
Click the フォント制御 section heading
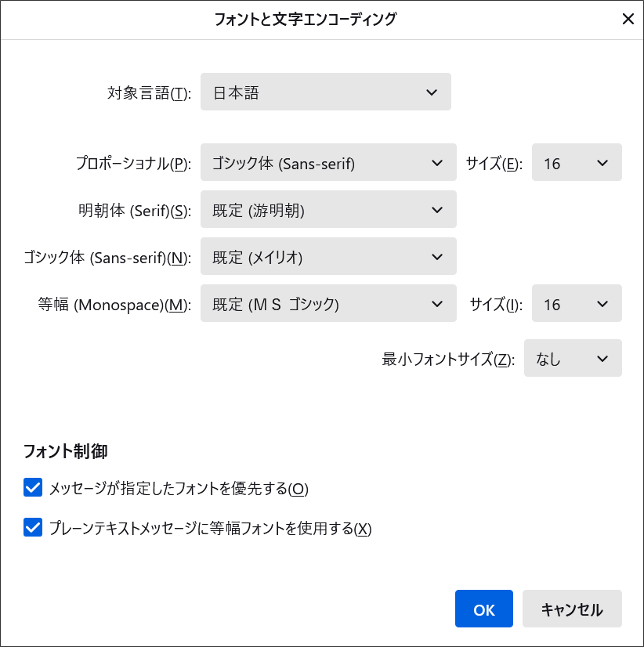(x=66, y=451)
